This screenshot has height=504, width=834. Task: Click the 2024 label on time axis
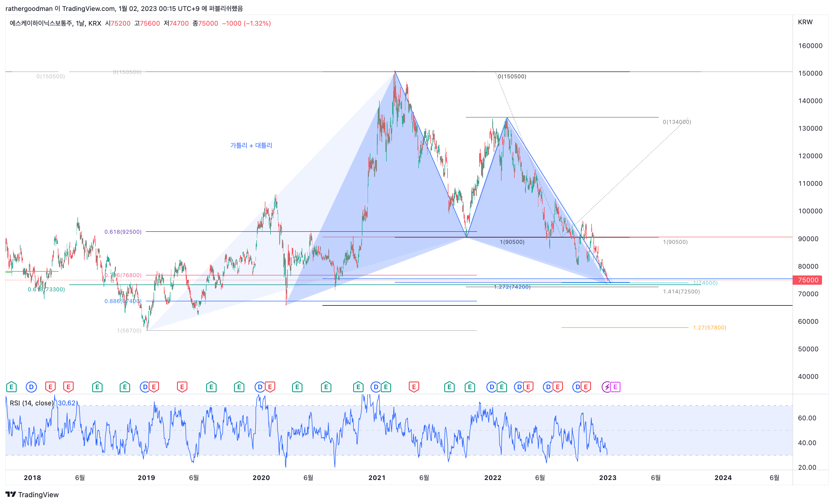723,478
